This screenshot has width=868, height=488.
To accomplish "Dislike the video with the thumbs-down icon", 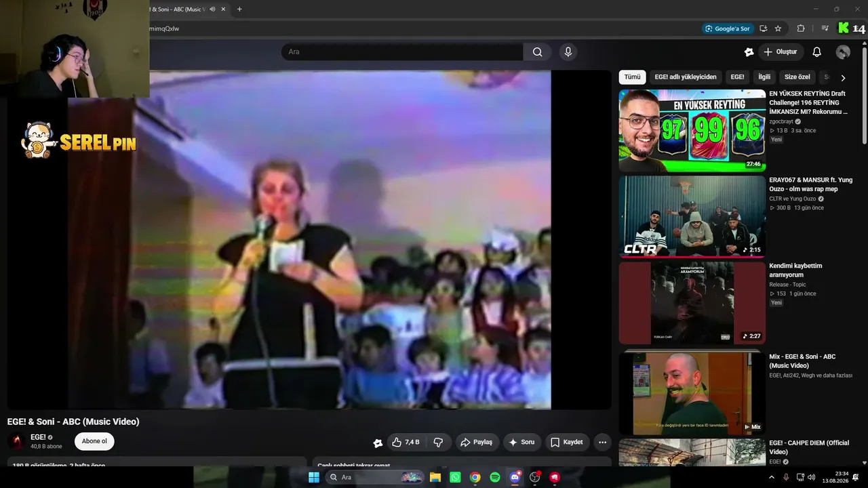I will [438, 443].
